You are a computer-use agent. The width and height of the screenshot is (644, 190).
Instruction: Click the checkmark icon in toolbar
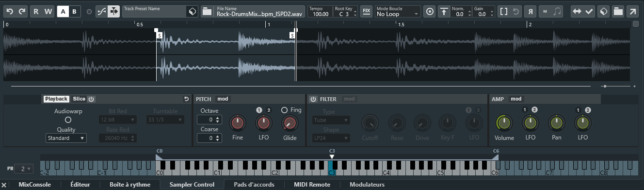pyautogui.click(x=589, y=11)
